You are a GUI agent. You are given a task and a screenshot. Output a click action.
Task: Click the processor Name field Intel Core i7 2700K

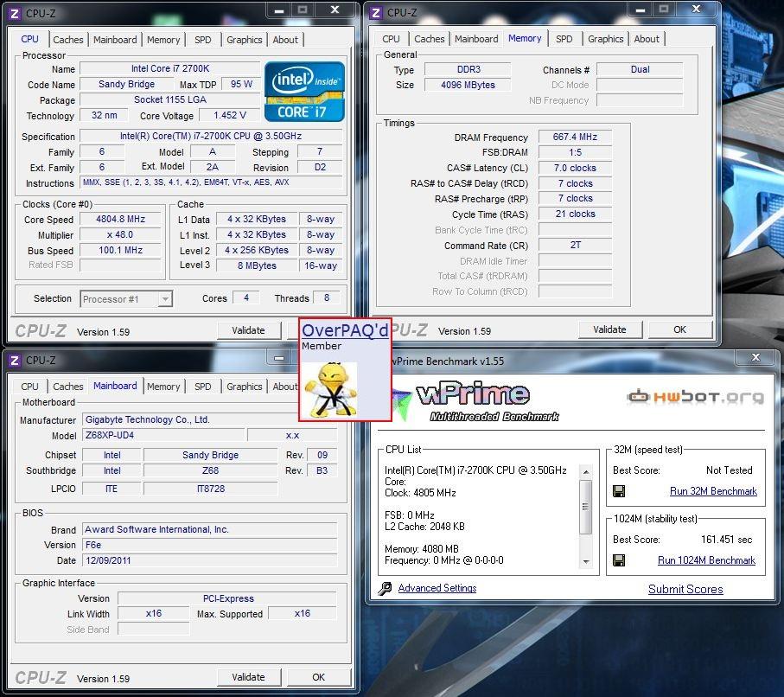pyautogui.click(x=170, y=68)
